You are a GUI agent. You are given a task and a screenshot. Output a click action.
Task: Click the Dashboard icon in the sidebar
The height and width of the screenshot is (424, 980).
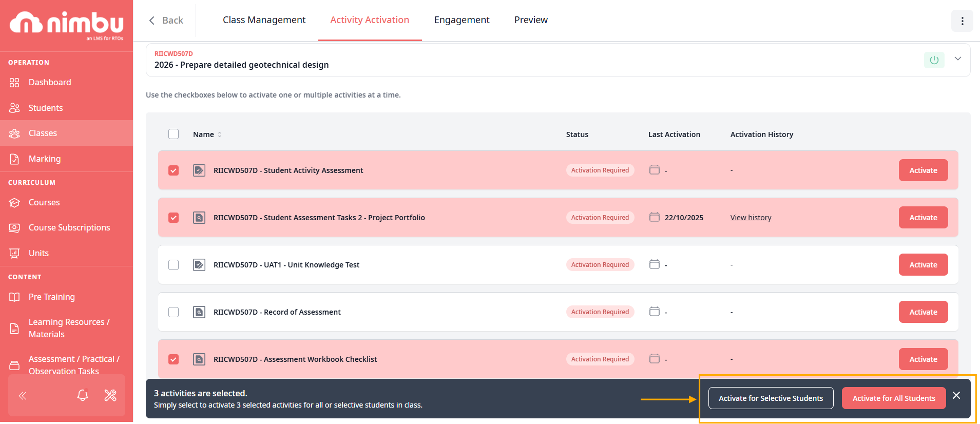coord(14,83)
